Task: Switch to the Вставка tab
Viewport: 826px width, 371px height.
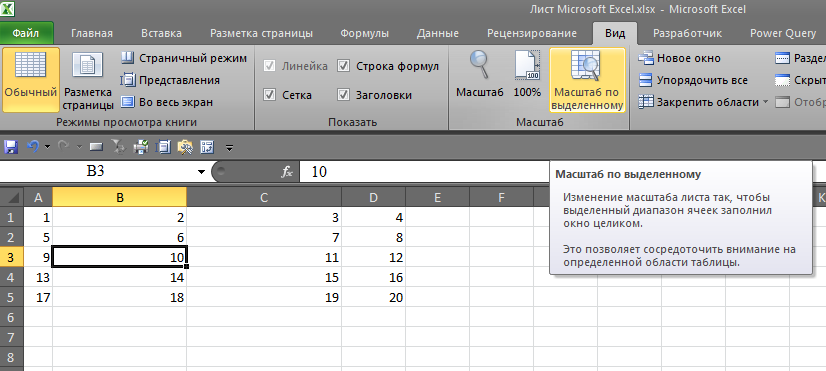Action: [161, 33]
